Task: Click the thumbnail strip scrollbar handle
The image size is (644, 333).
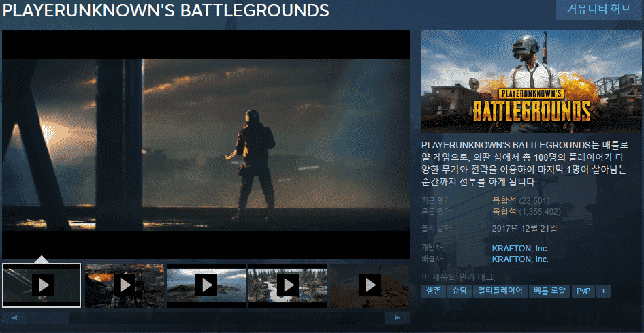Action: (x=48, y=318)
